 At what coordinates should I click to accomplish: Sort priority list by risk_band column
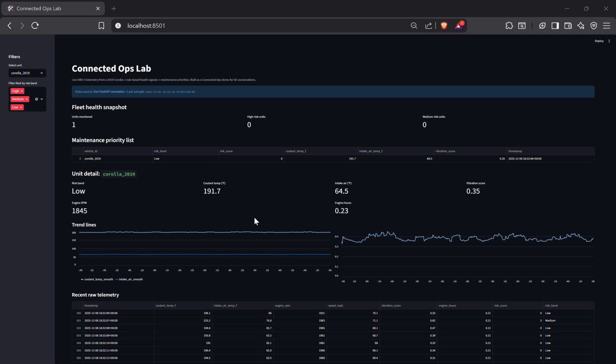click(x=185, y=151)
